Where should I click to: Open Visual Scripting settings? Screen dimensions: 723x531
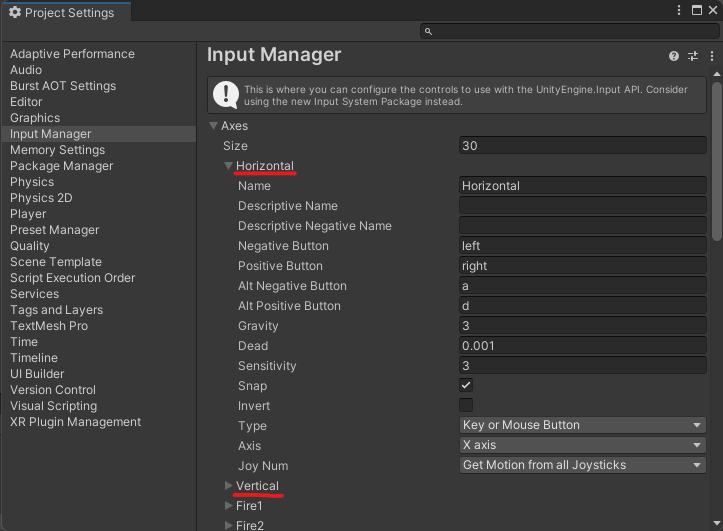pos(53,406)
